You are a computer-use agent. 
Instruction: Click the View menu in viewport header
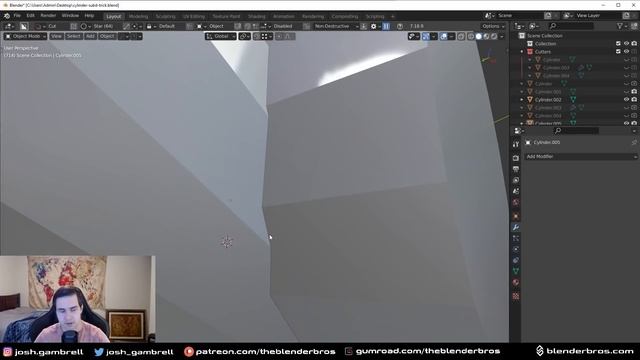(x=56, y=36)
